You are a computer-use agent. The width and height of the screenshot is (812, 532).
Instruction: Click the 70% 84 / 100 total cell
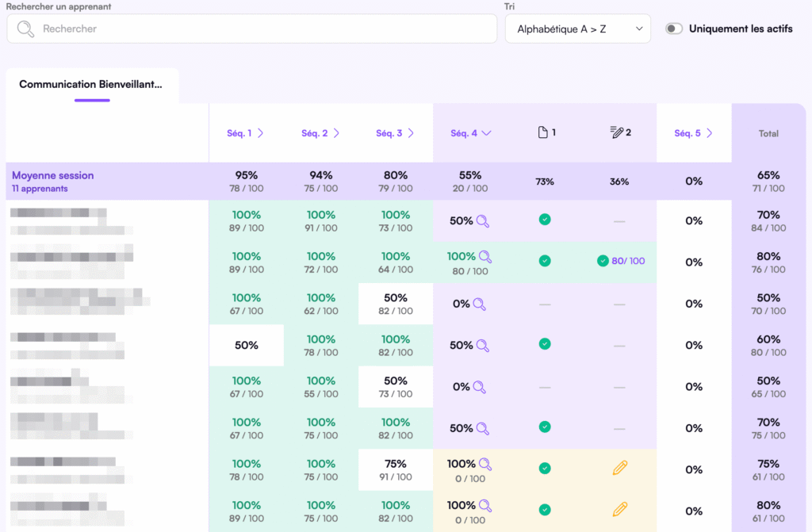[x=768, y=221]
